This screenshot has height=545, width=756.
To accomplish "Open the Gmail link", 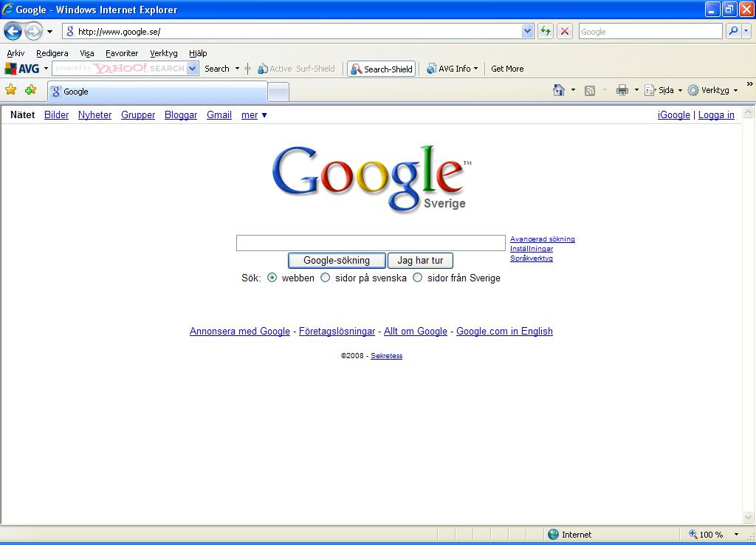I will (x=219, y=114).
